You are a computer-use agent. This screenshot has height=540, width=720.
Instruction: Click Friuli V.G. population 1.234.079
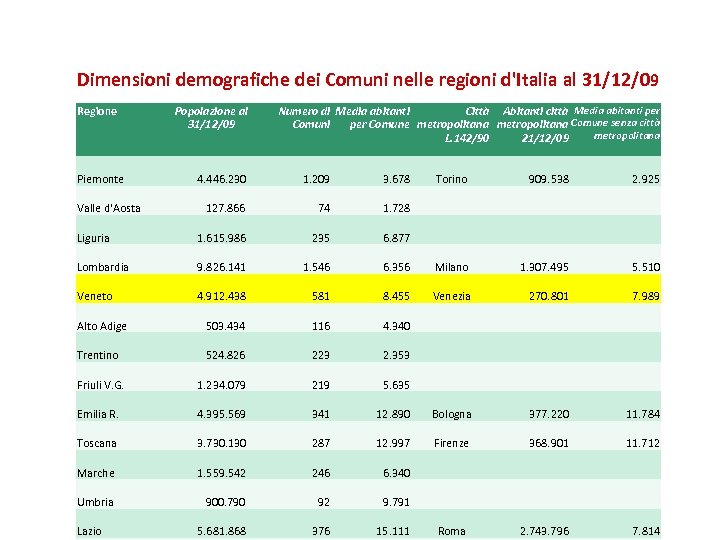(221, 385)
